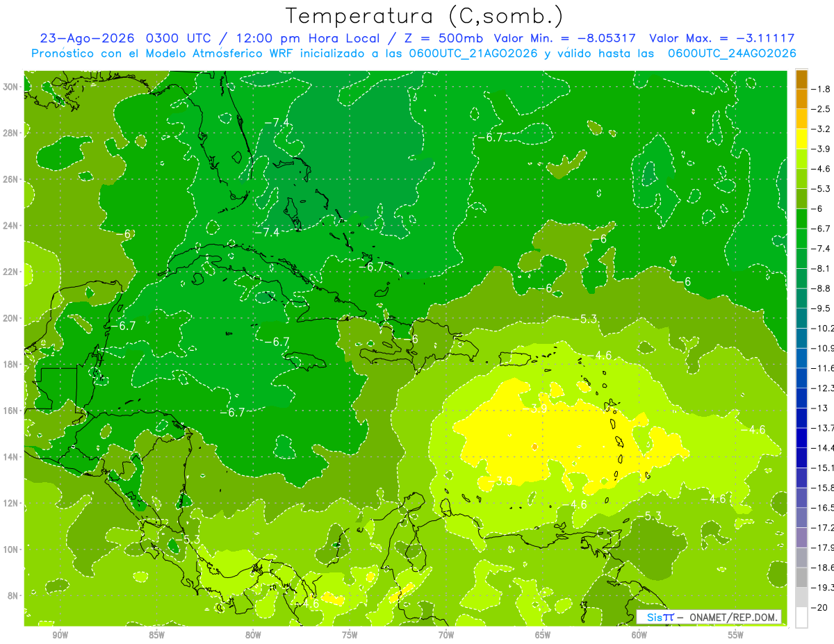Click the "-5.3" label on the color scale
The image size is (834, 644).
pyautogui.click(x=821, y=189)
